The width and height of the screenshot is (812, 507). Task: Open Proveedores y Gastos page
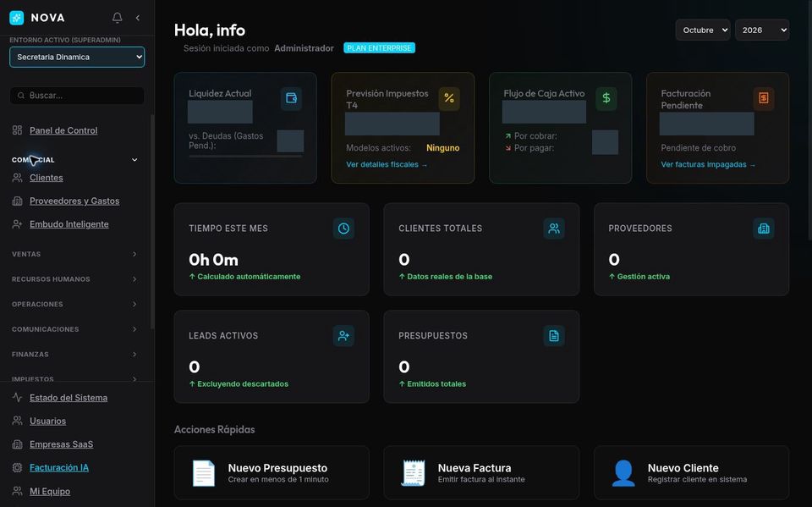tap(74, 201)
